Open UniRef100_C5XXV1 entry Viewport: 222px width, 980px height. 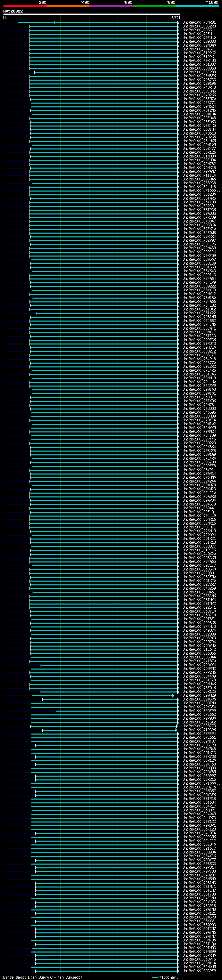tap(199, 921)
